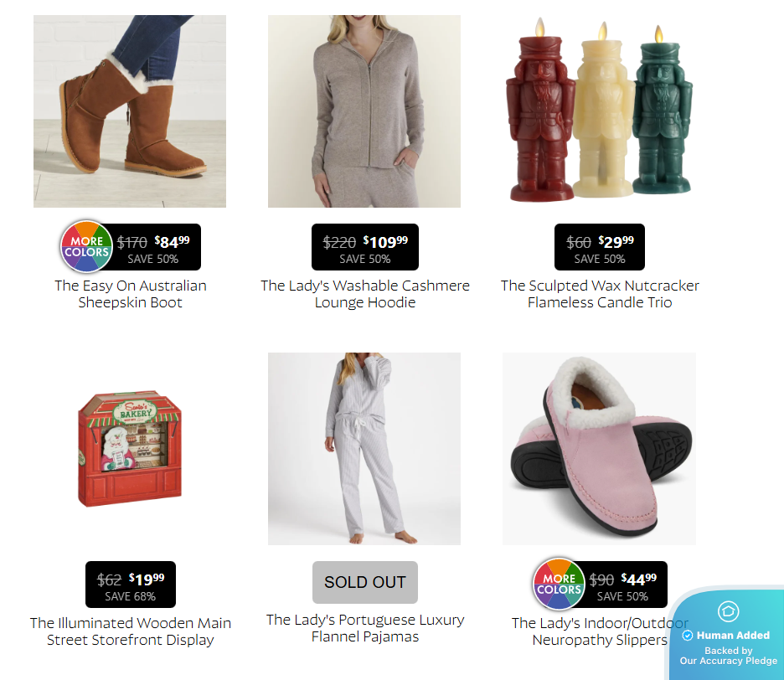
Task: Click The Lady's Portuguese Luxury Flannel Pajamas link
Action: pos(365,628)
